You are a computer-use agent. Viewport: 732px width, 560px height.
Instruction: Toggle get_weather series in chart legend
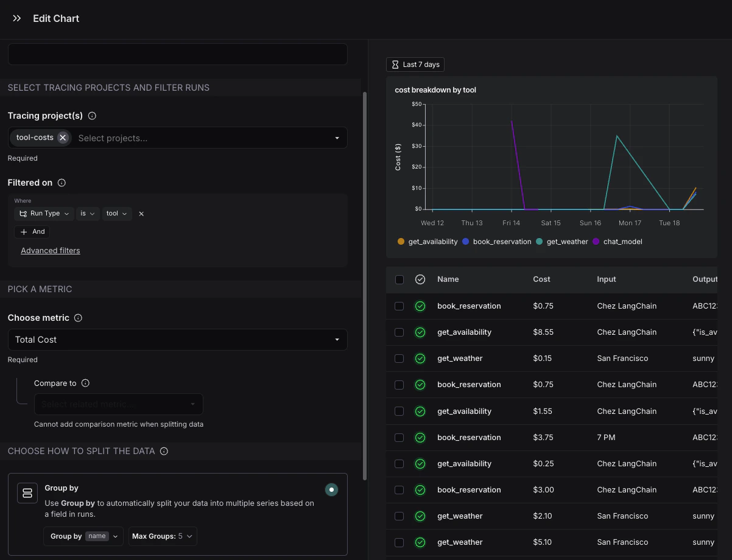[562, 242]
